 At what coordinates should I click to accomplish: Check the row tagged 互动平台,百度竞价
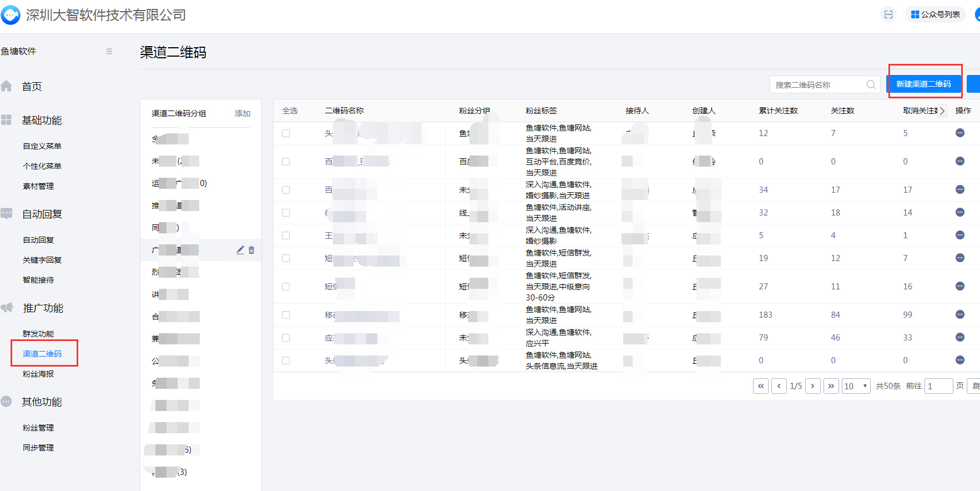[286, 162]
